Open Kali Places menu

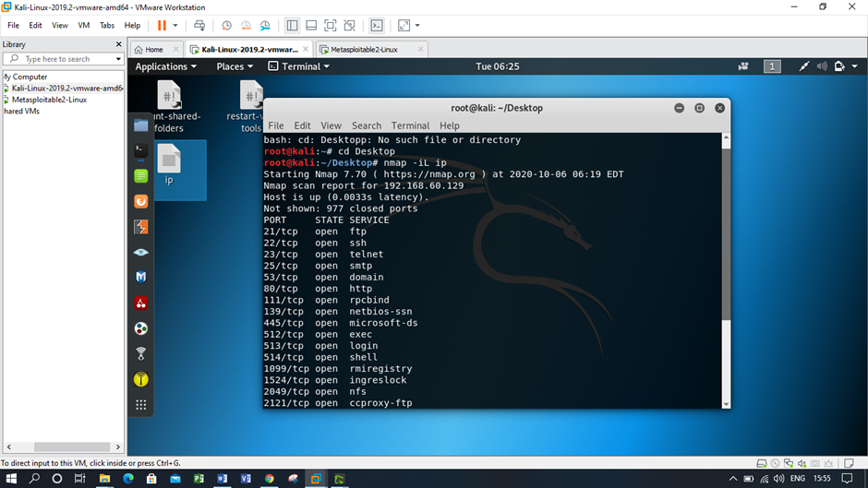click(x=235, y=66)
